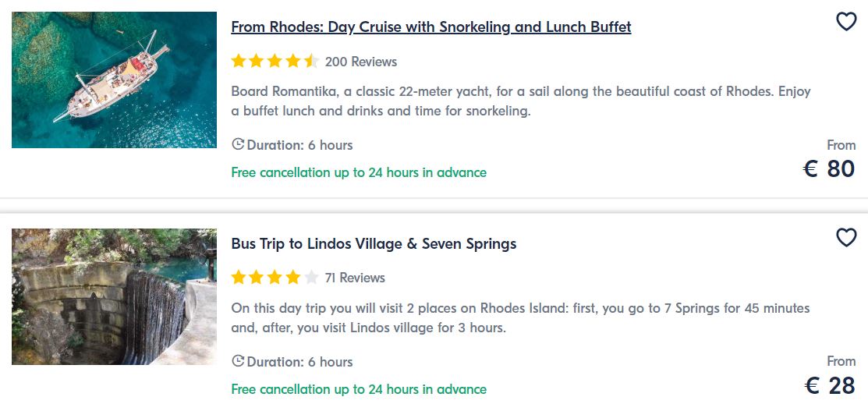Click the clock icon beside cruise duration
Image resolution: width=868 pixels, height=404 pixels.
tap(238, 145)
